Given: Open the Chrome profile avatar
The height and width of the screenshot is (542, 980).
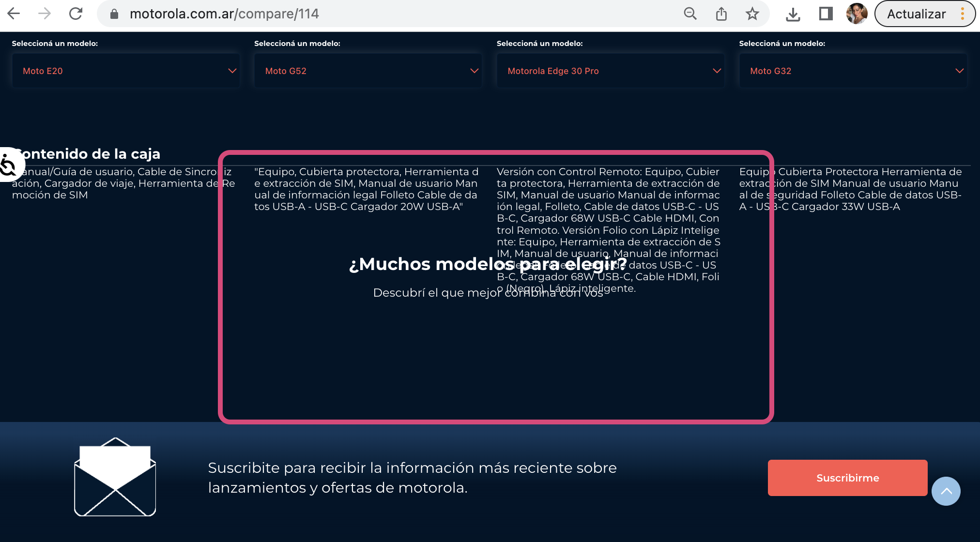Looking at the screenshot, I should pyautogui.click(x=857, y=14).
